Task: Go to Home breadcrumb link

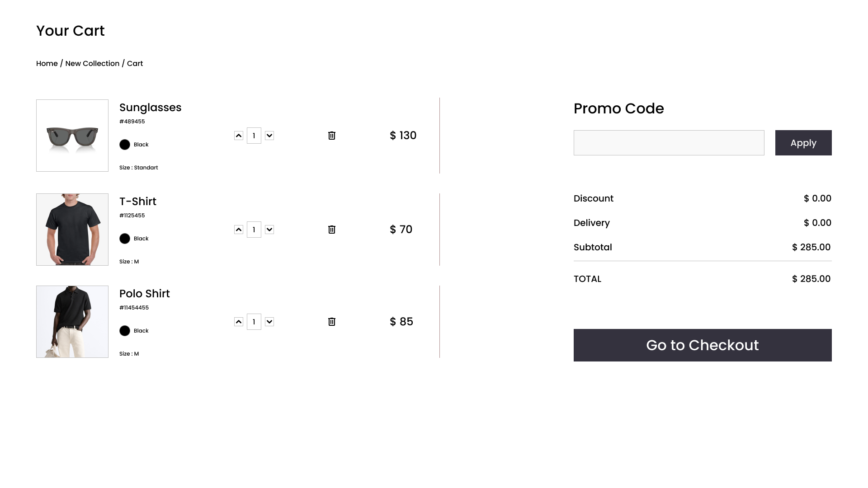Action: point(47,64)
